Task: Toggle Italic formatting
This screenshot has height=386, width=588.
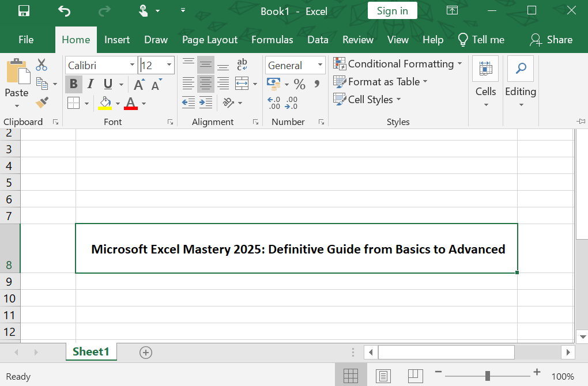Action: click(91, 84)
